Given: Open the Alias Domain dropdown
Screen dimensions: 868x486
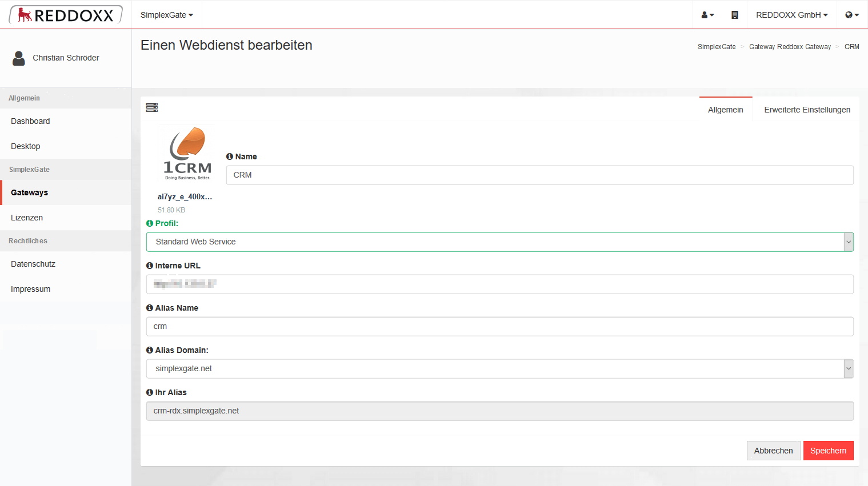Looking at the screenshot, I should 500,369.
